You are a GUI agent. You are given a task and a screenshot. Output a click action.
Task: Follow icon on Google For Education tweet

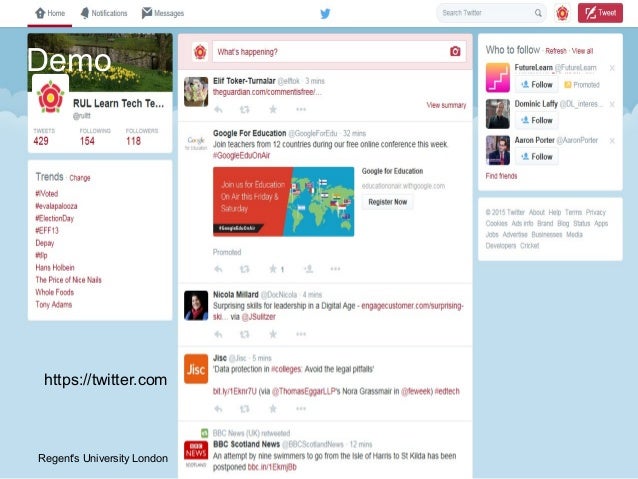(x=309, y=269)
